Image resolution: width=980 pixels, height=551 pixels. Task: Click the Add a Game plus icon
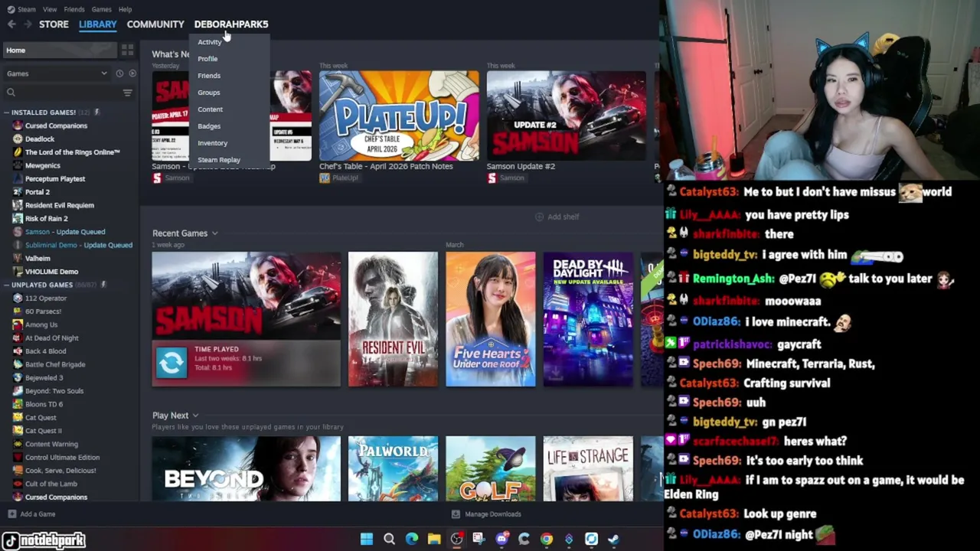pyautogui.click(x=11, y=514)
